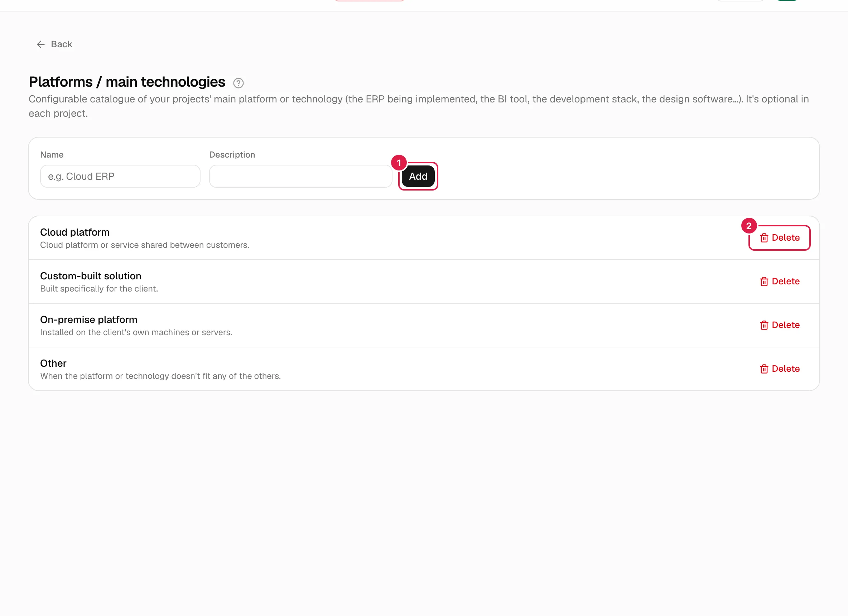Click the red step 2 badge
This screenshot has height=616, width=848.
[x=749, y=226]
